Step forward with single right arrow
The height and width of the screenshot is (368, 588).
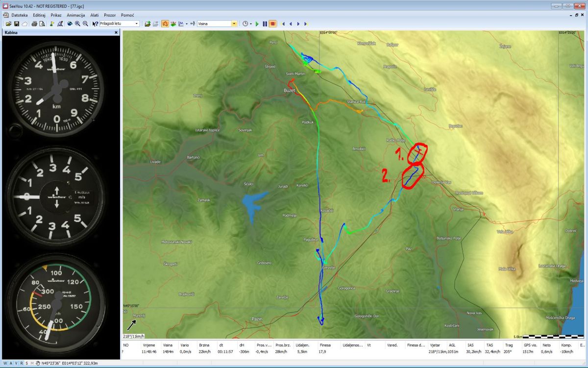[x=298, y=24]
